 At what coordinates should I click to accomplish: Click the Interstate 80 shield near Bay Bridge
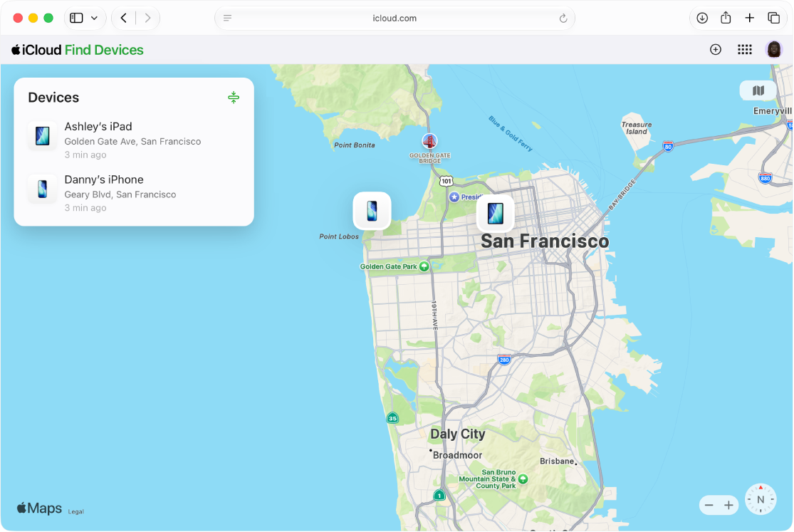click(x=668, y=147)
